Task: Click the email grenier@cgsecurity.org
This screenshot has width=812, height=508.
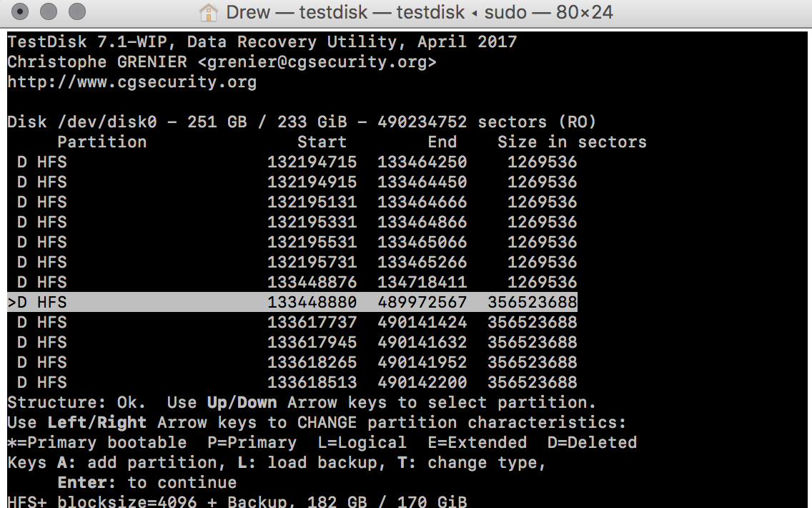Action: click(317, 62)
